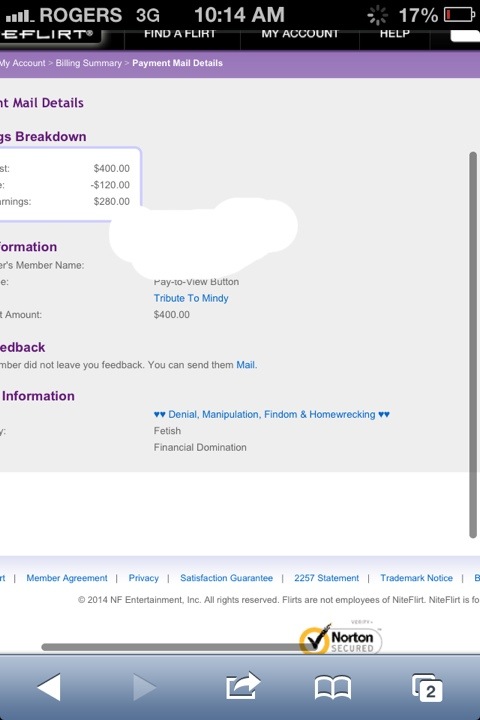Select the $400.00 payment amount

click(x=171, y=315)
